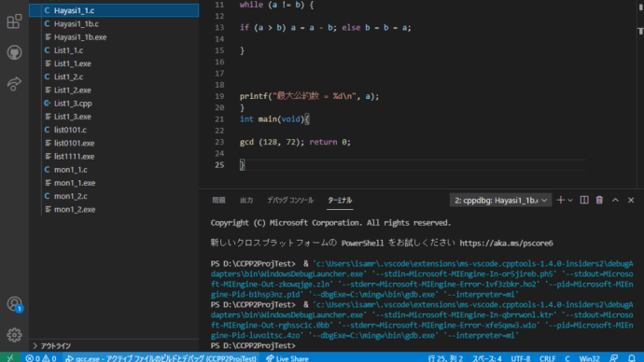Maximize the panel size with chevron
644x362 pixels.
point(615,201)
